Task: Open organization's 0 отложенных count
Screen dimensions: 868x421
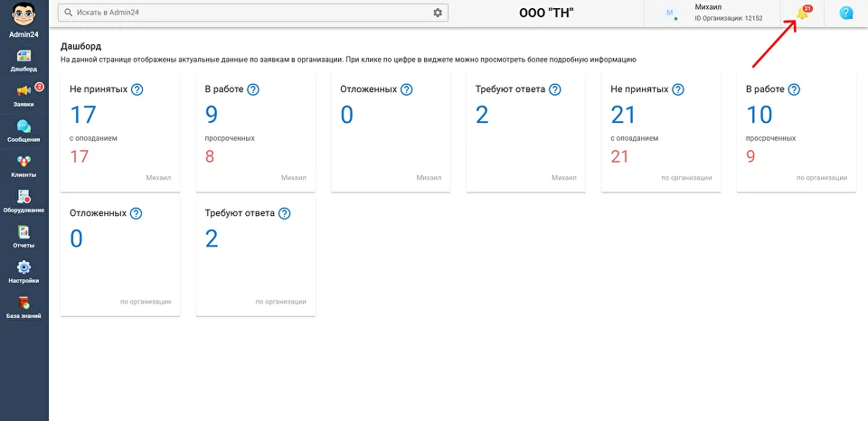Action: [76, 239]
